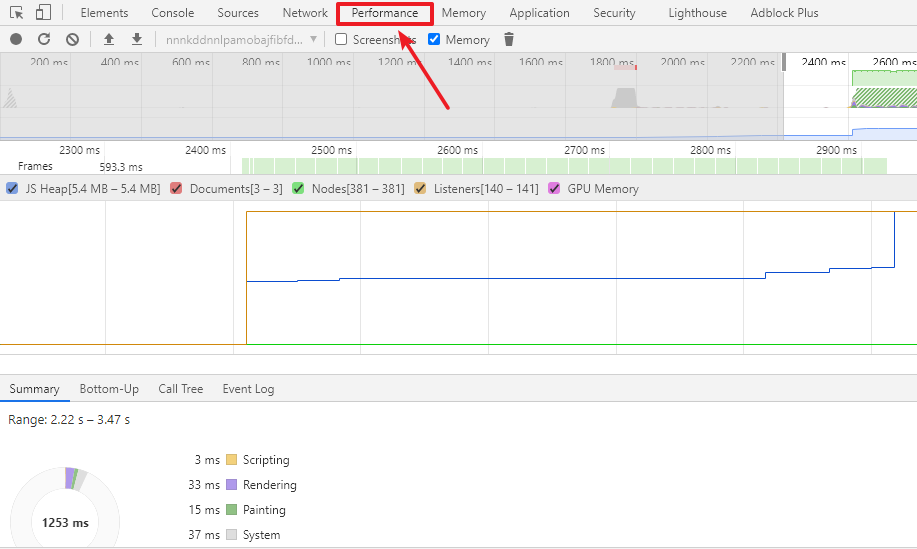Open the recording profile selector dropdown

pos(241,39)
